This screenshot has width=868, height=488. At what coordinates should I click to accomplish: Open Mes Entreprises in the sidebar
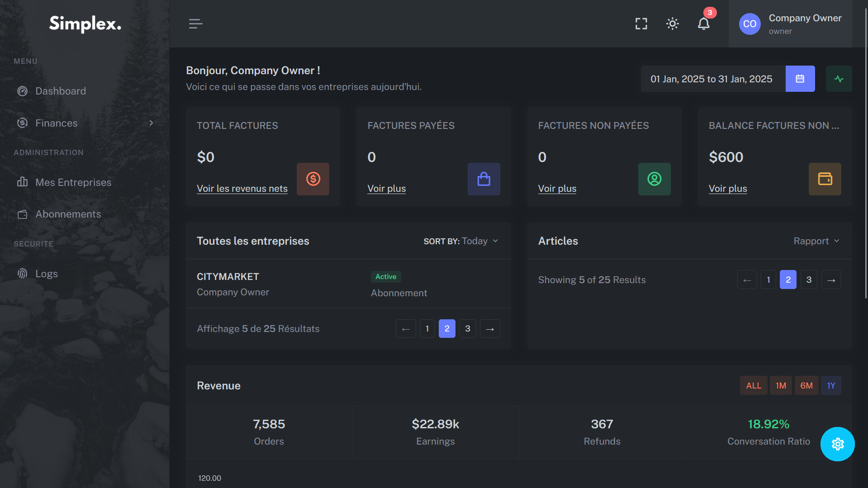[x=73, y=182]
